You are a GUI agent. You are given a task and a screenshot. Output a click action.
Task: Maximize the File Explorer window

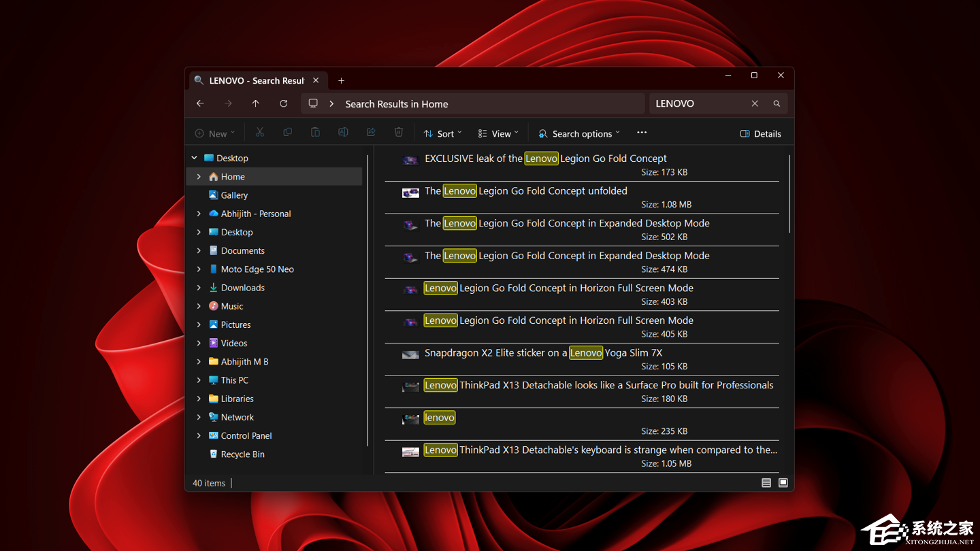(x=754, y=76)
